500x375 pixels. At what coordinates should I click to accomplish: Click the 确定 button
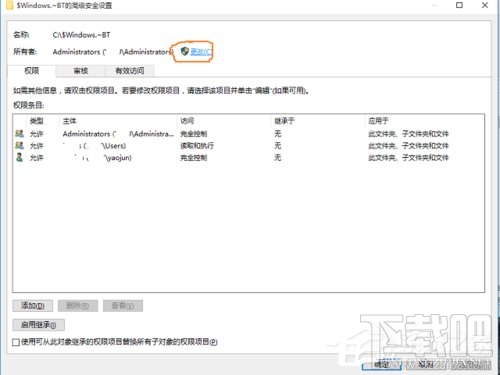click(x=382, y=365)
